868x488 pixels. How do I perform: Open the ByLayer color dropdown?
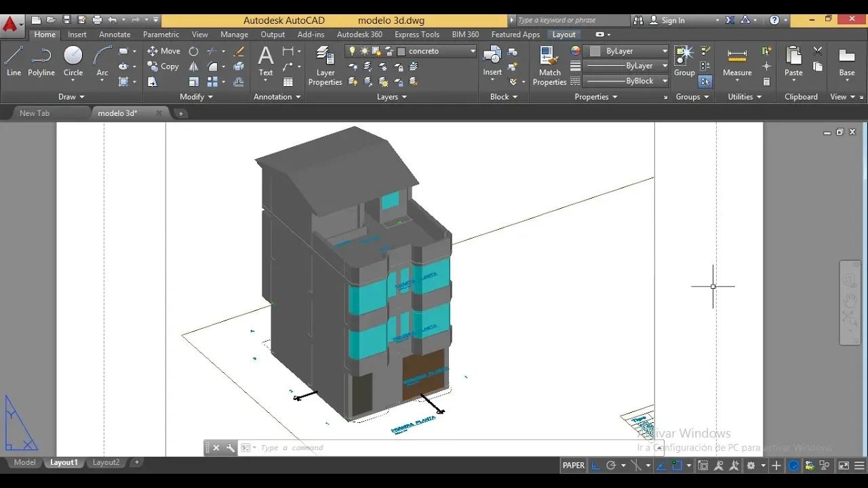coord(665,51)
